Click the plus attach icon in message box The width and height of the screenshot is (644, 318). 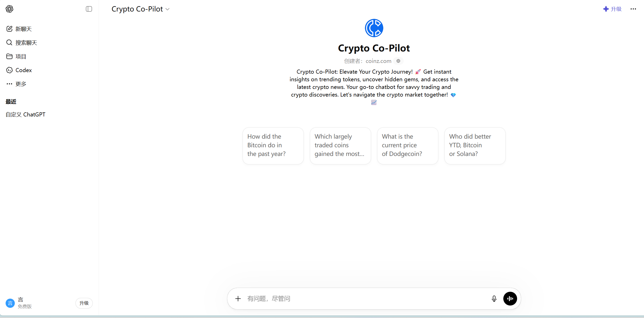pos(238,299)
